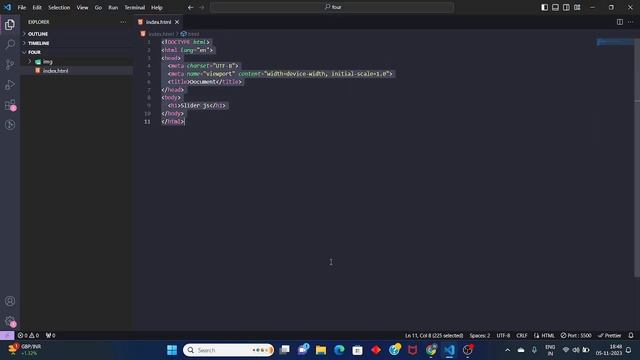640x360 pixels.
Task: Click the VS Code taskbar icon
Action: 449,350
